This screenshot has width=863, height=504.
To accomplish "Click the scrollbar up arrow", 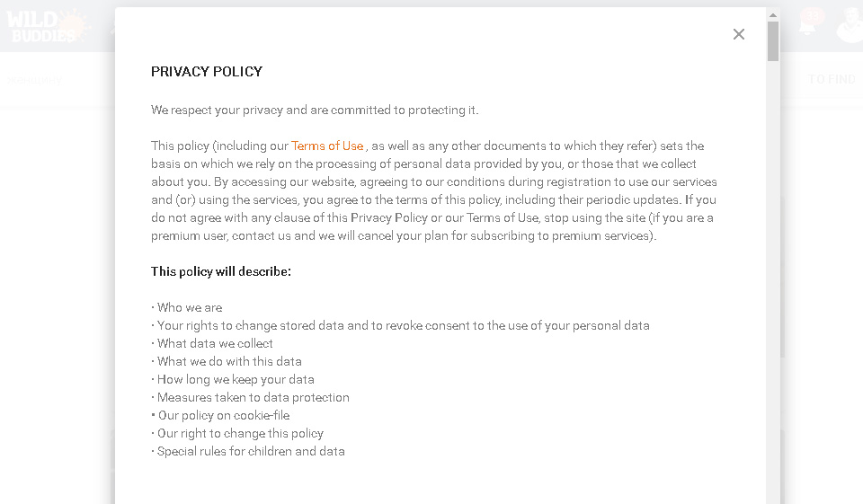I will click(x=773, y=14).
